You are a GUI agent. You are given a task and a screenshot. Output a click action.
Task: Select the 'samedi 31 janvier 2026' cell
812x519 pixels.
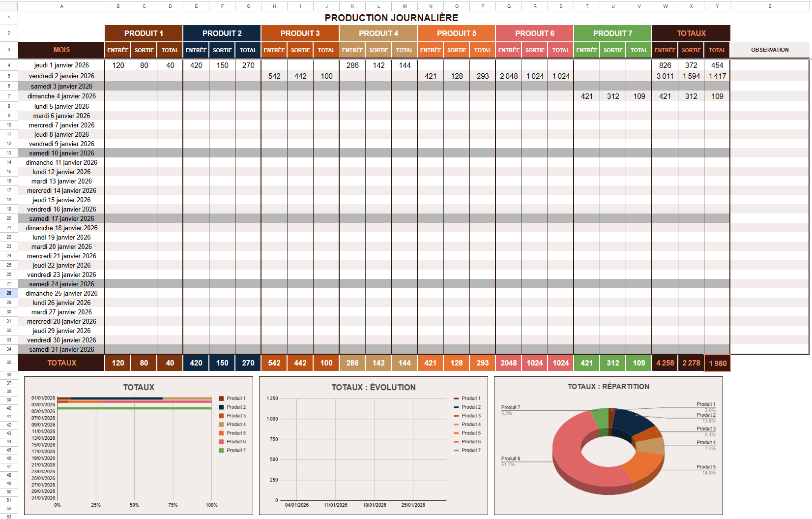pyautogui.click(x=61, y=349)
